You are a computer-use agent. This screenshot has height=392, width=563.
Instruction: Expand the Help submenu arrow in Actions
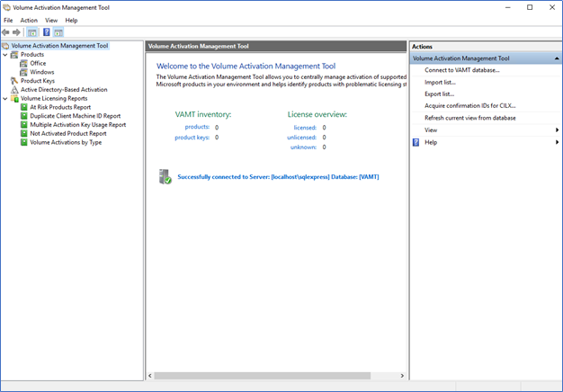[x=557, y=142]
